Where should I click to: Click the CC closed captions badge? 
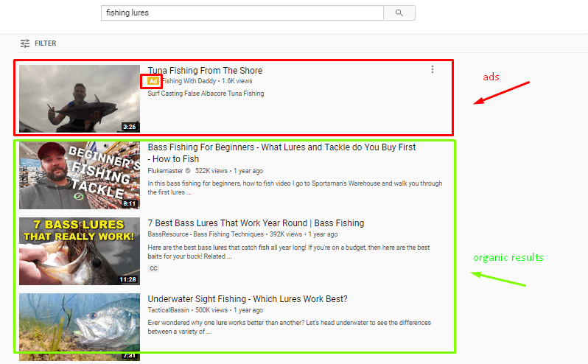click(153, 268)
